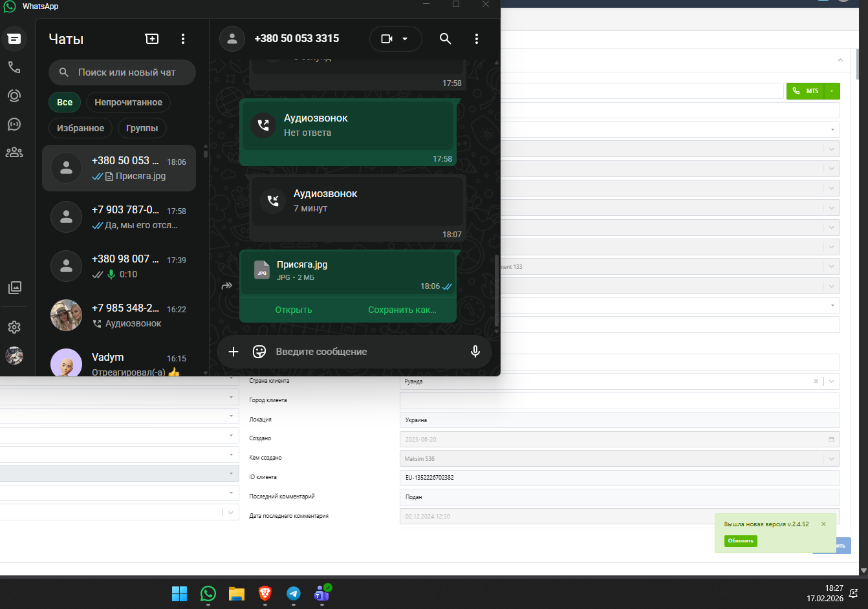Open the Создано date calendar icon

pyautogui.click(x=831, y=440)
